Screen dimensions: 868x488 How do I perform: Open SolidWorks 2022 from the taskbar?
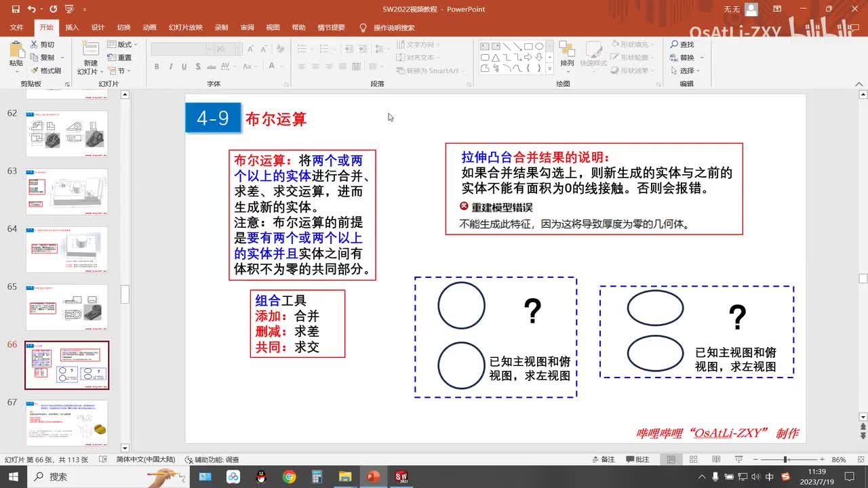(401, 476)
